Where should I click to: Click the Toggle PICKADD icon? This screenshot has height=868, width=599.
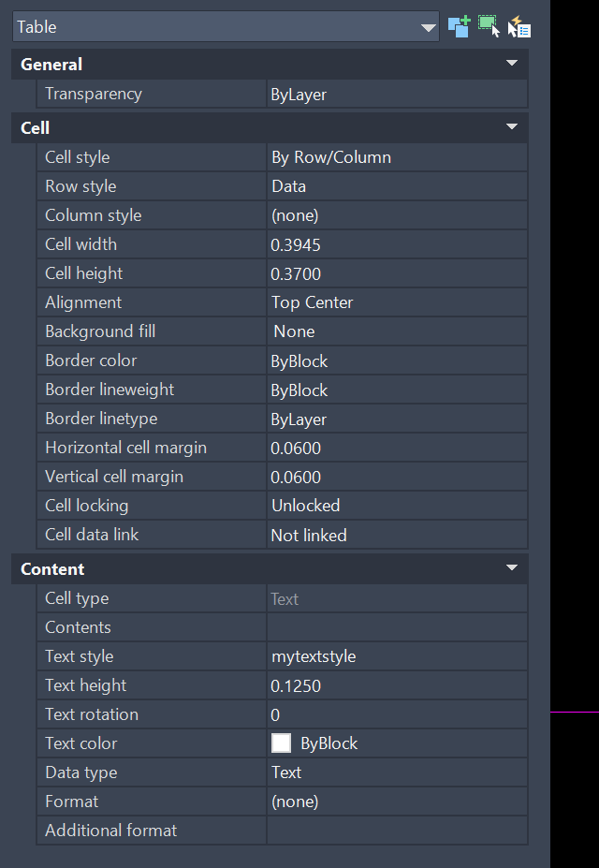[x=459, y=26]
